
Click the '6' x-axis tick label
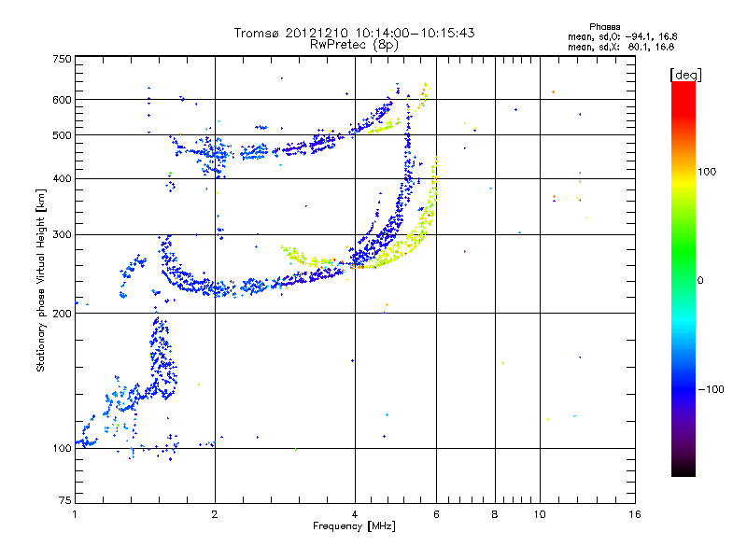pyautogui.click(x=436, y=514)
